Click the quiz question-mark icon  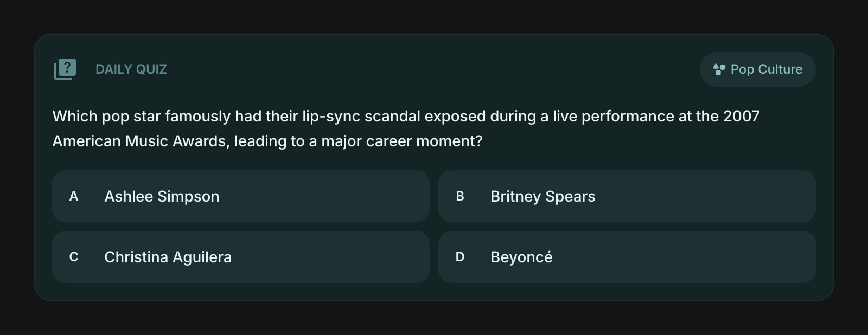65,69
